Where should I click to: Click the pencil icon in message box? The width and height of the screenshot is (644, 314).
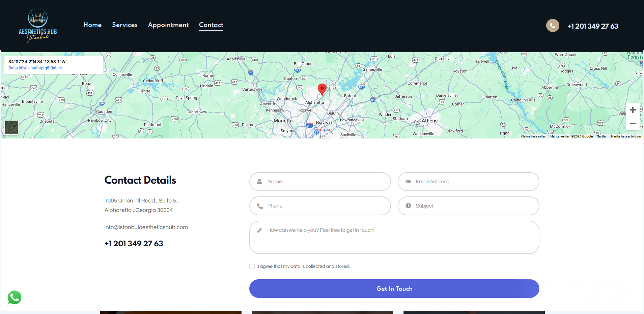tap(259, 230)
